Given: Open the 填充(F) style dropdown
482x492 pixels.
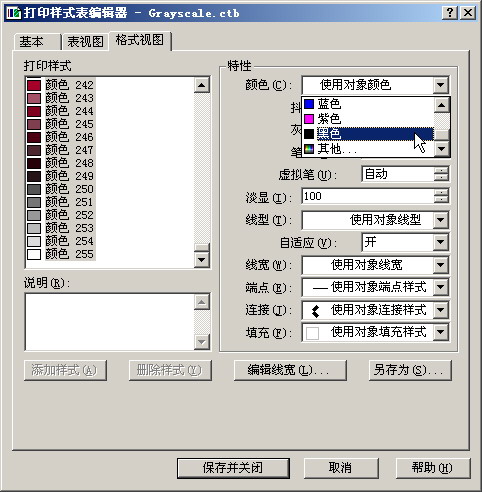Looking at the screenshot, I should (441, 332).
